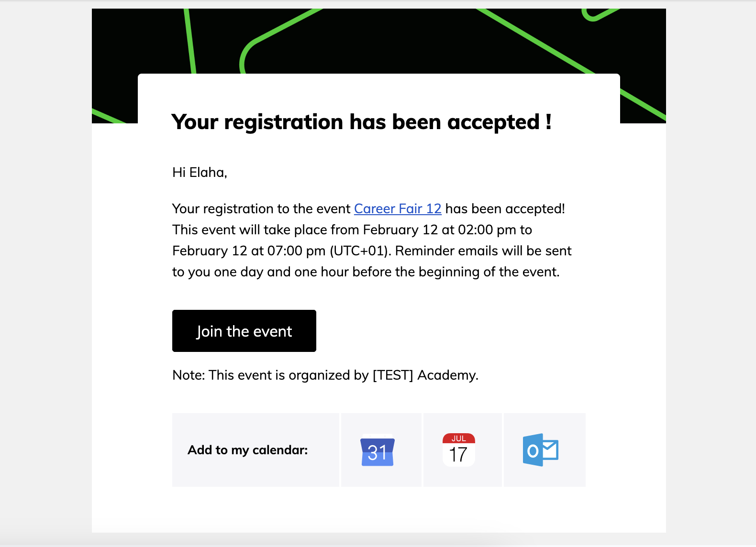Click the note about [TEST] Academy organizer
This screenshot has height=547, width=756.
point(325,375)
